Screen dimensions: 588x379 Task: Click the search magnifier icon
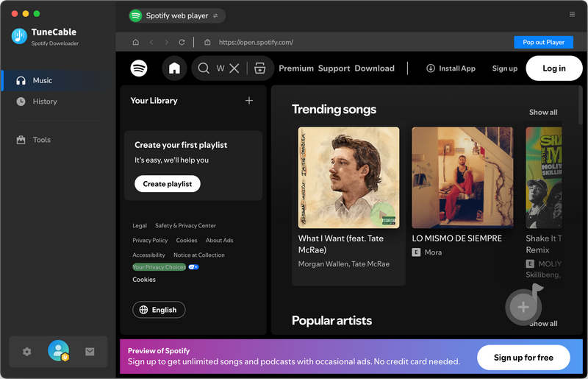pyautogui.click(x=204, y=68)
